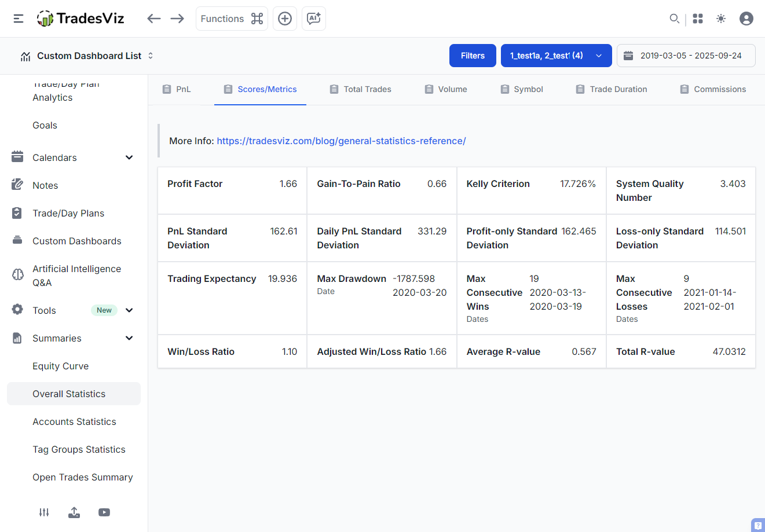The width and height of the screenshot is (765, 532).
Task: Switch to the PnL tab
Action: click(177, 89)
